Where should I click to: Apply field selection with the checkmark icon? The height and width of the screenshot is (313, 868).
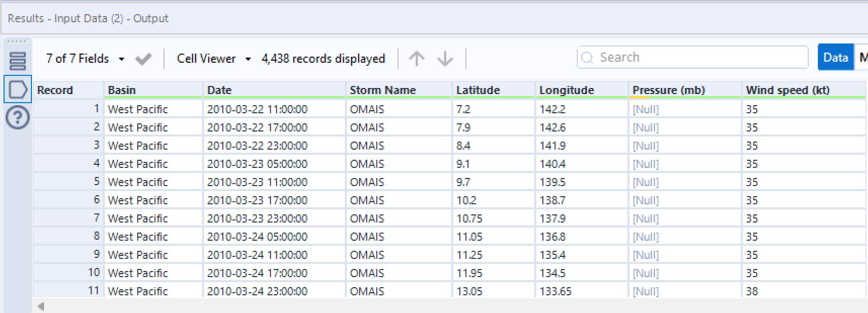pyautogui.click(x=143, y=59)
